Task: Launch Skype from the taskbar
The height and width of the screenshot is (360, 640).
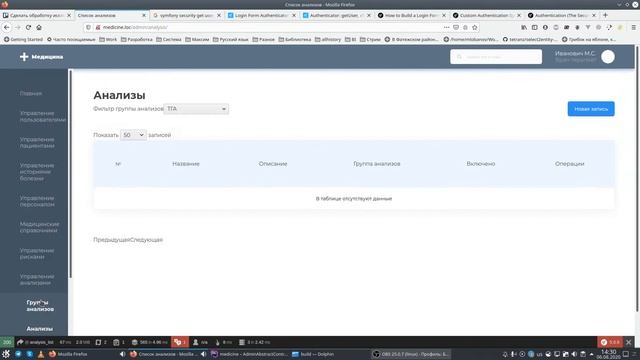Action: (30, 354)
